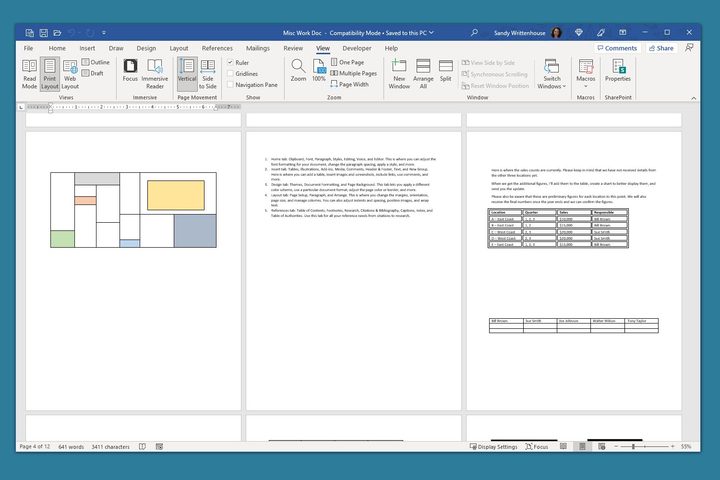Open a New Window

(x=399, y=73)
